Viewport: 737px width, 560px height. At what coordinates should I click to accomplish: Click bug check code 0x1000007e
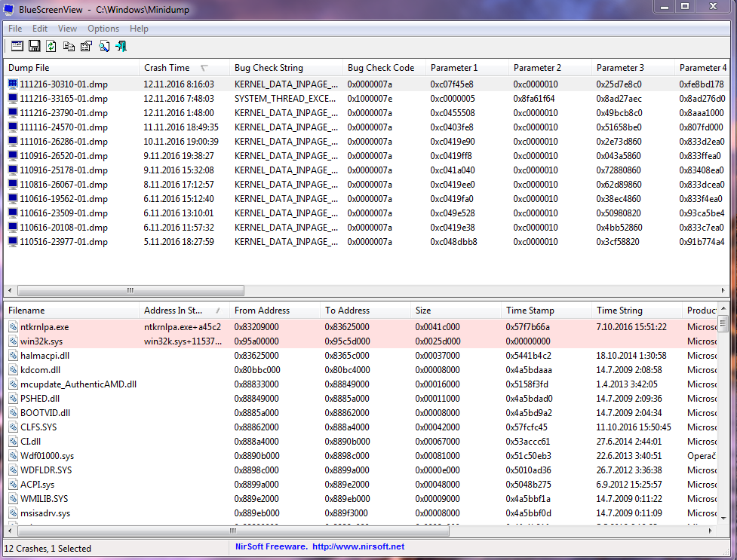point(370,99)
